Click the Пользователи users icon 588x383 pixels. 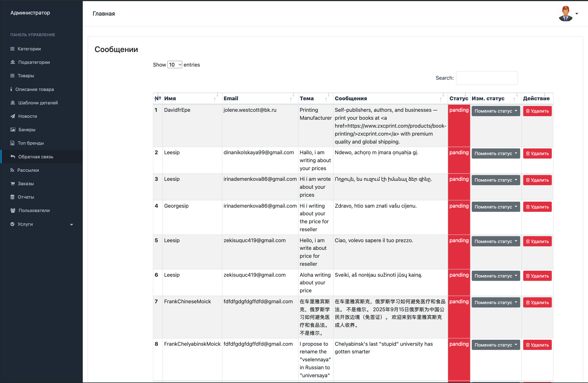click(13, 210)
